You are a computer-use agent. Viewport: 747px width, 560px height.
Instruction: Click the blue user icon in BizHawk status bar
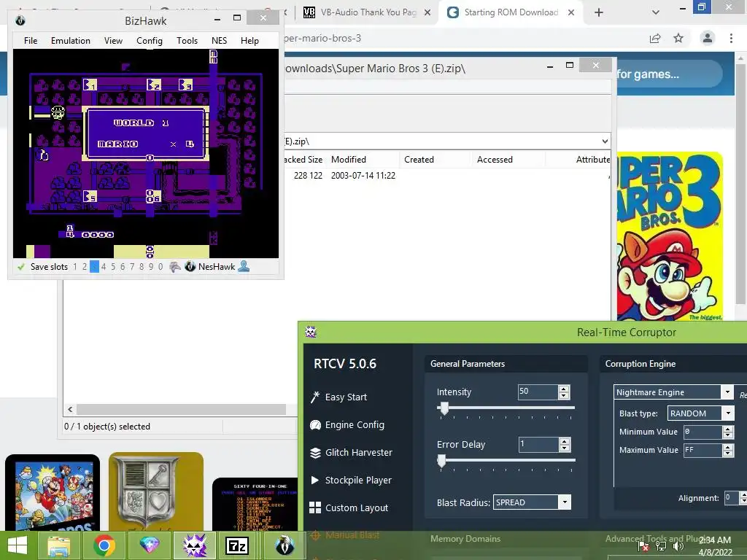coord(244,266)
